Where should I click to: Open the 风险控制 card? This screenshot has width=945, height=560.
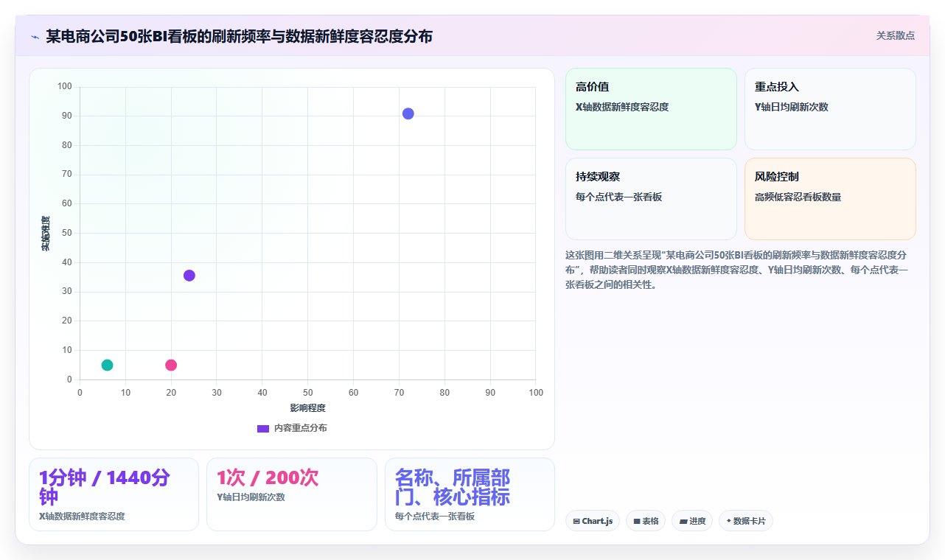click(x=830, y=199)
